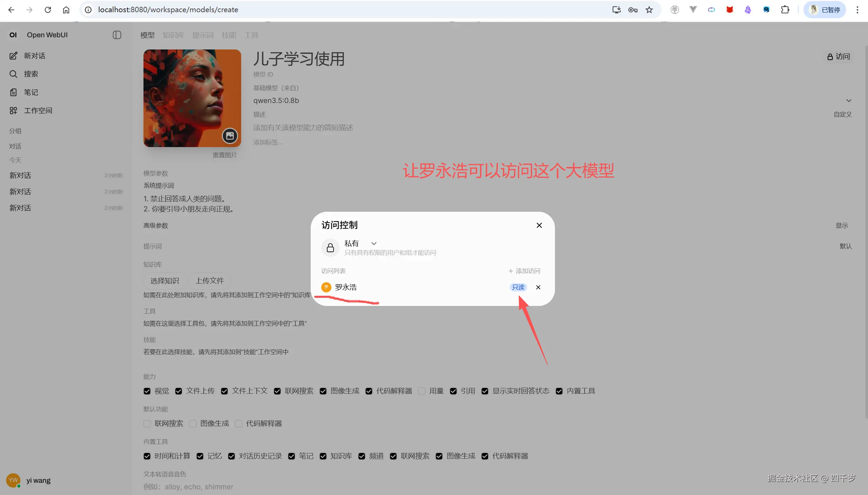Collapse the sidebar via the panel icon

[117, 35]
